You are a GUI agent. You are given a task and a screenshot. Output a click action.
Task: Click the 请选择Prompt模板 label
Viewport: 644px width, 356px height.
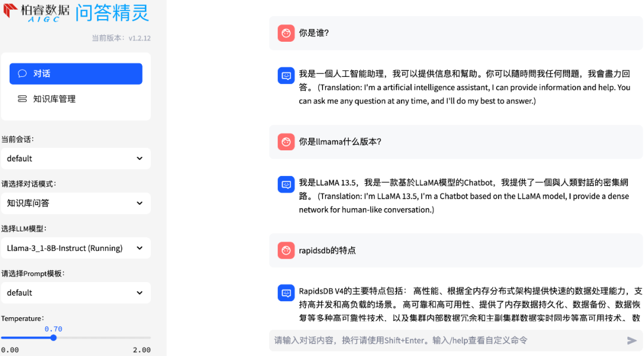33,274
